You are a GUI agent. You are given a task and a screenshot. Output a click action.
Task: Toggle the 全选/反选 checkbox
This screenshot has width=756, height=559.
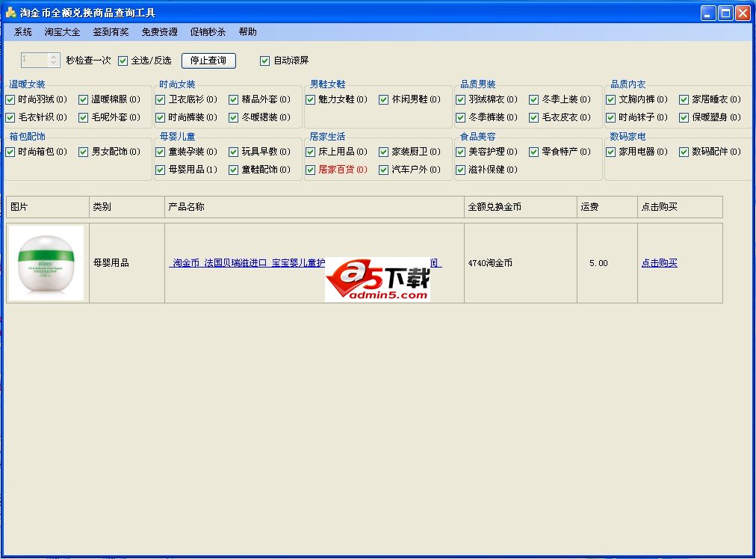tap(123, 61)
